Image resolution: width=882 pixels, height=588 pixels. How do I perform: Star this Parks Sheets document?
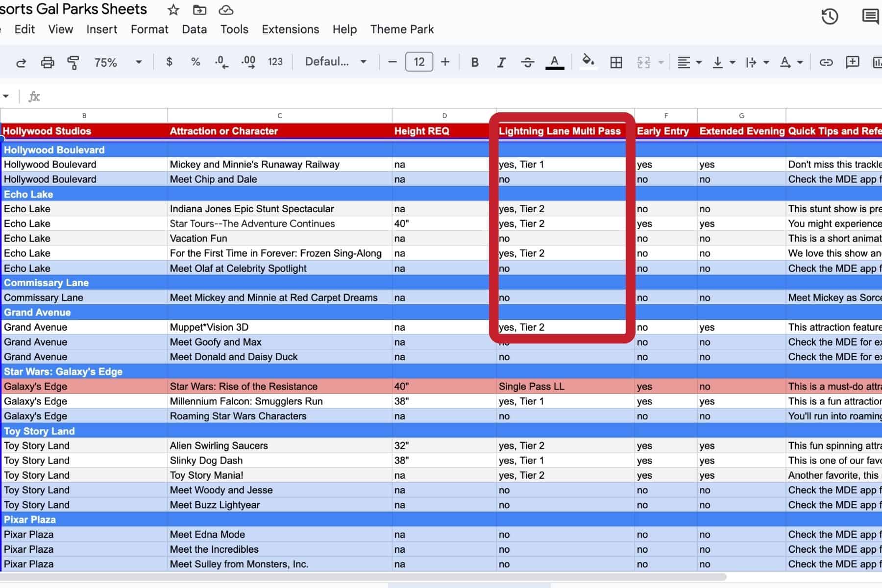(x=173, y=10)
